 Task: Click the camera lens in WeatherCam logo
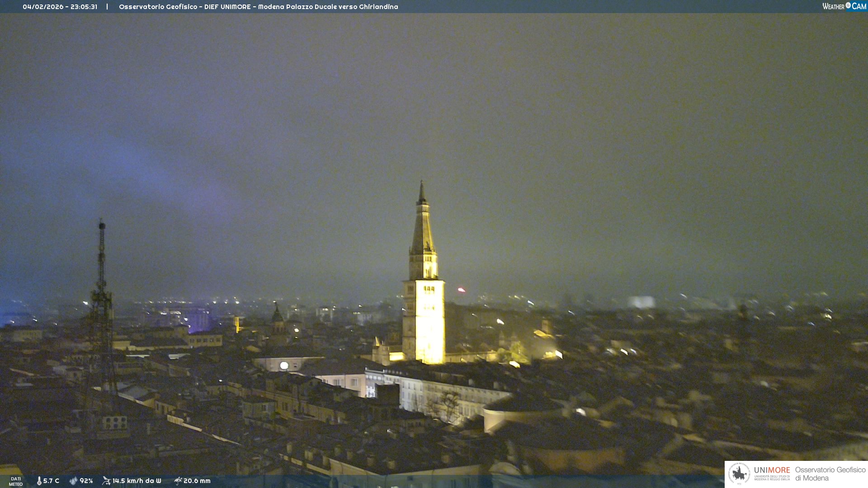click(x=848, y=5)
